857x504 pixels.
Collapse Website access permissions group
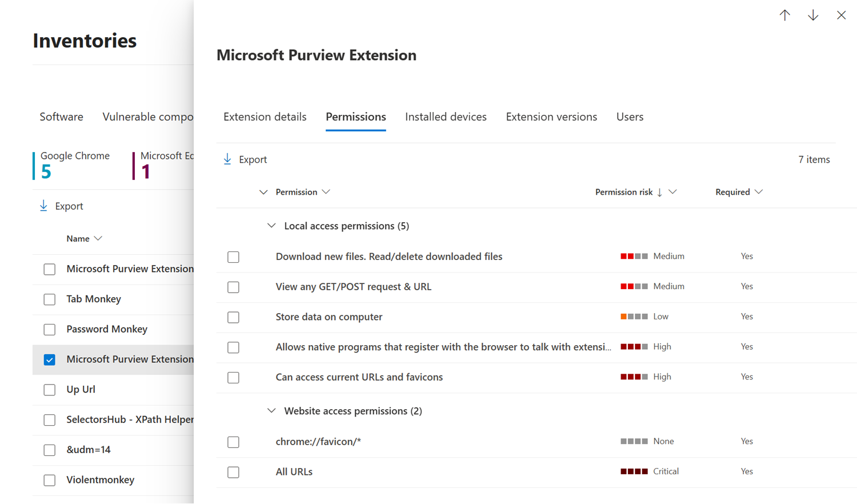click(271, 411)
